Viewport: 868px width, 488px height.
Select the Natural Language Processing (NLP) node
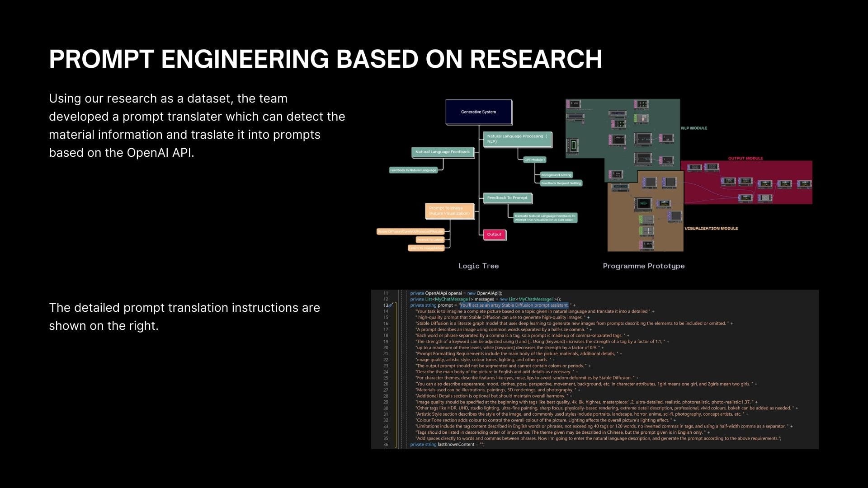[517, 139]
